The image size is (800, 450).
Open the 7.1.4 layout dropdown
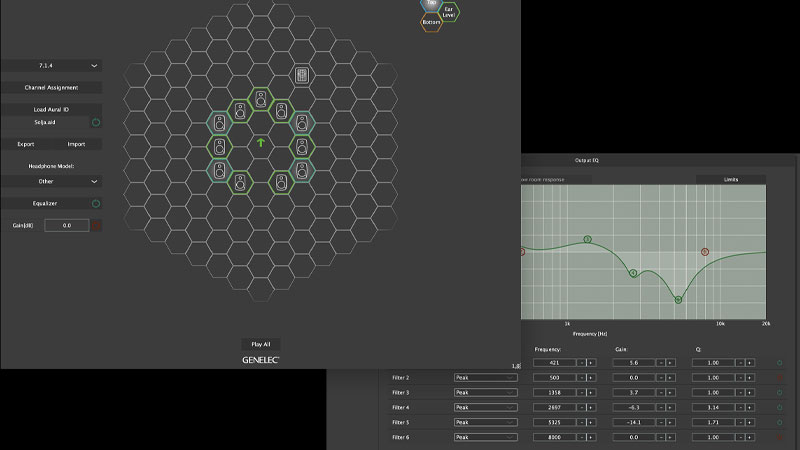pyautogui.click(x=51, y=66)
